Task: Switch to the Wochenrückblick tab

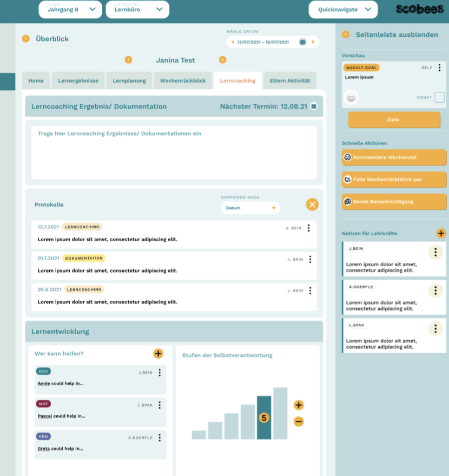Action: click(x=183, y=81)
